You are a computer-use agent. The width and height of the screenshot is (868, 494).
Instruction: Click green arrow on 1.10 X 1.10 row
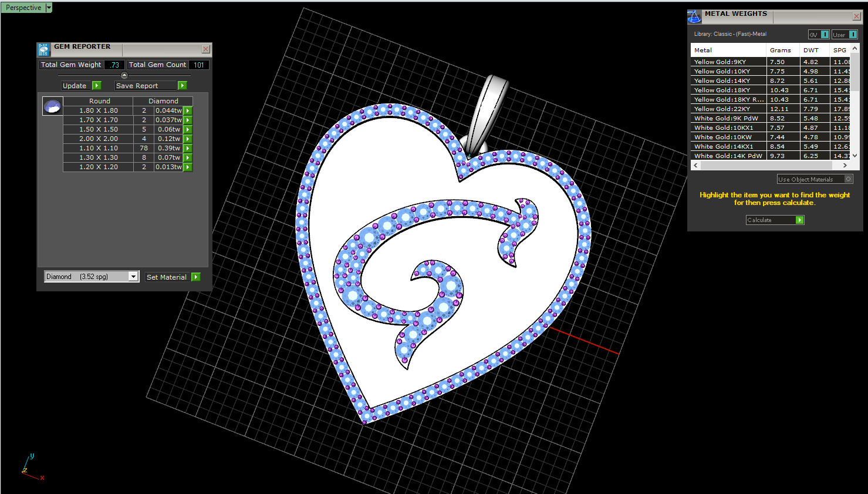point(188,148)
